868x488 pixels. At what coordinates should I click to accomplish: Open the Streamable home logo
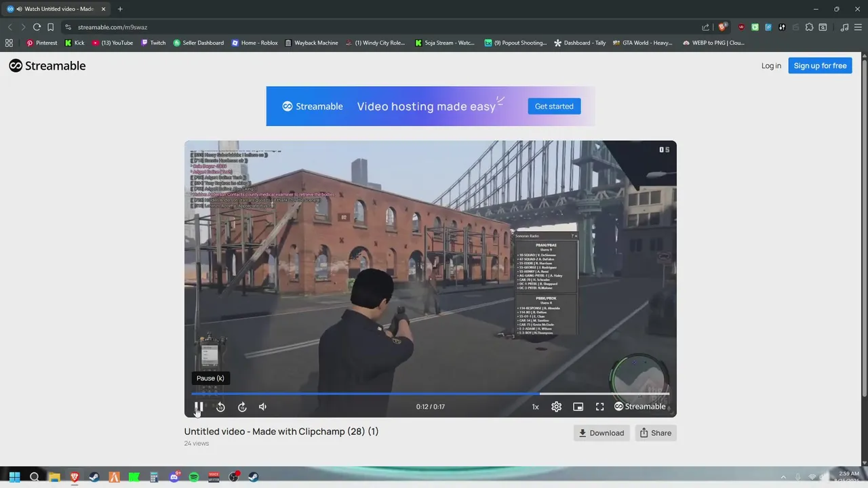click(47, 66)
